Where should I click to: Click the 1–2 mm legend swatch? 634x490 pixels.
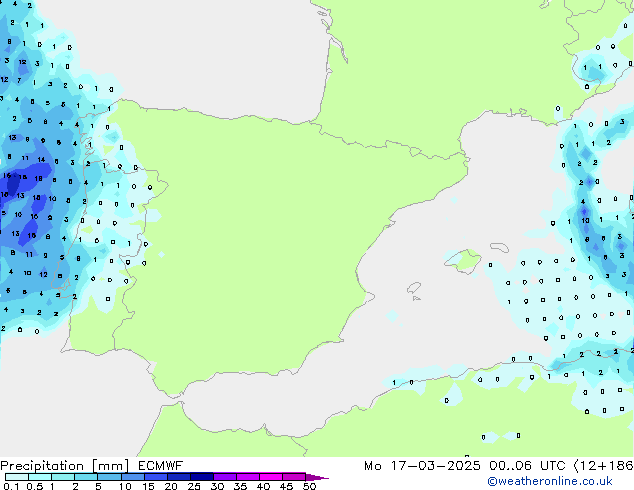pos(63,477)
